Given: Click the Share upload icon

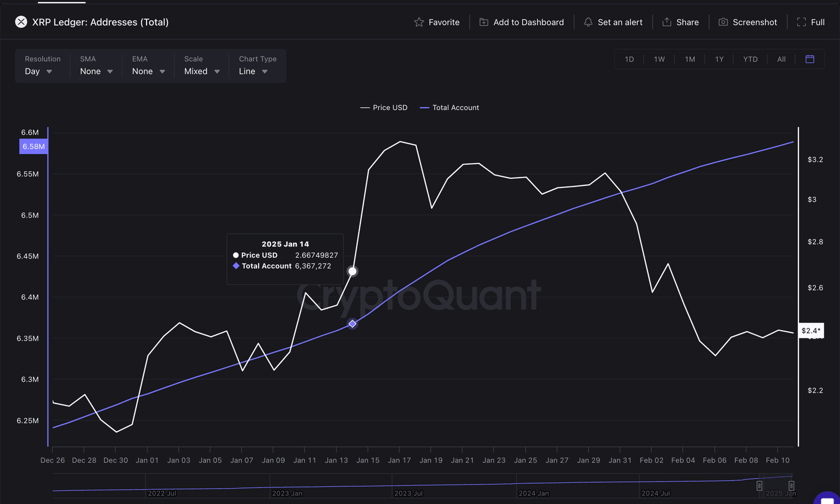Looking at the screenshot, I should click(667, 22).
